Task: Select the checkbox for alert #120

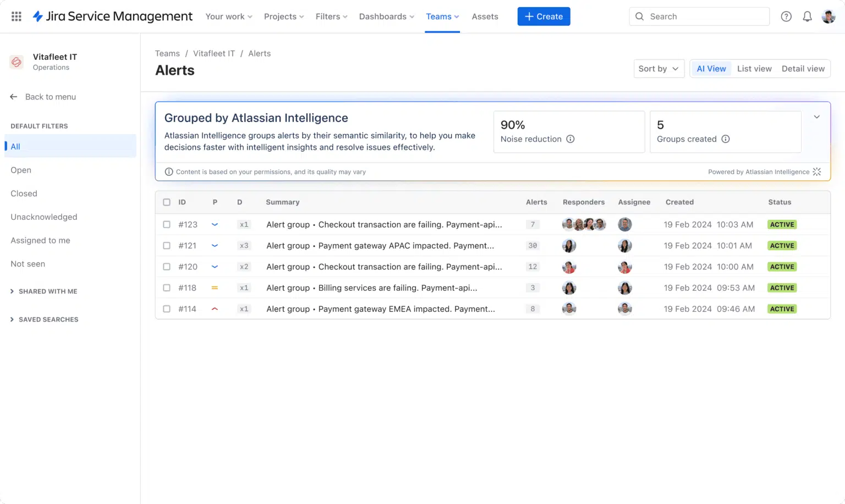Action: (x=167, y=267)
